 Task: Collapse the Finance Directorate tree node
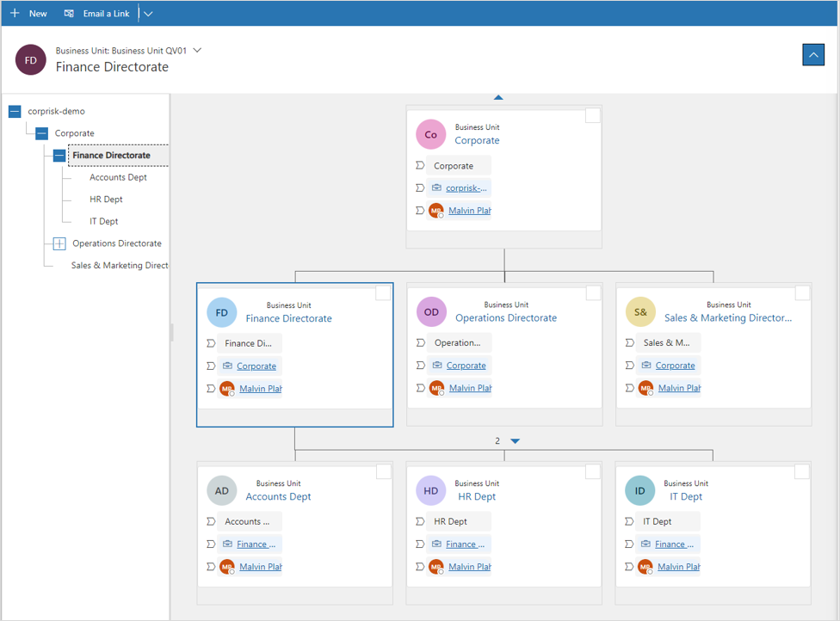click(59, 155)
